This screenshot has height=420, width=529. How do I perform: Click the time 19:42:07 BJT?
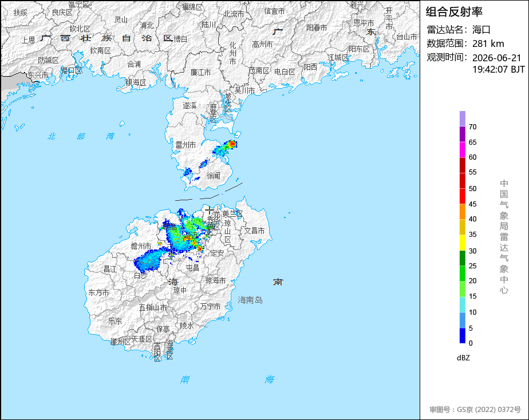click(498, 69)
